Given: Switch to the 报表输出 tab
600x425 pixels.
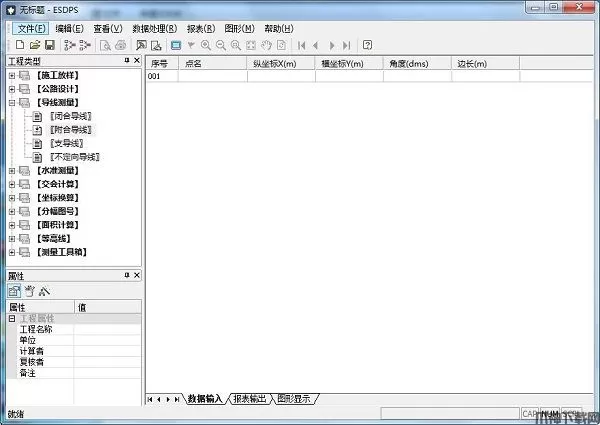Looking at the screenshot, I should (249, 399).
